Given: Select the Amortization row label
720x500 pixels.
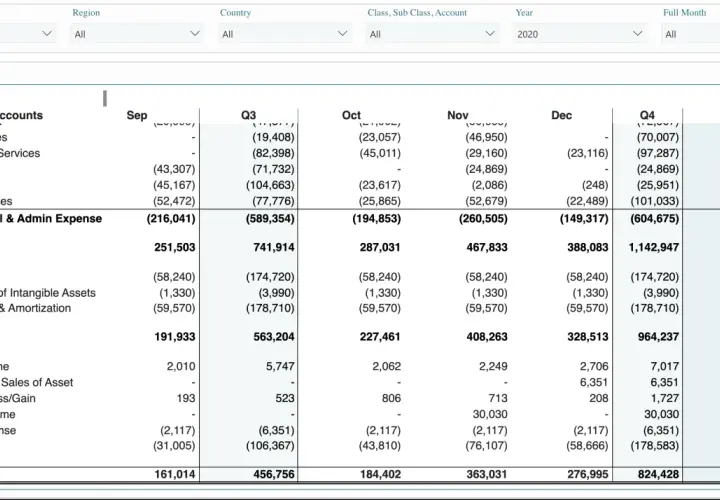Looking at the screenshot, I should [x=35, y=308].
